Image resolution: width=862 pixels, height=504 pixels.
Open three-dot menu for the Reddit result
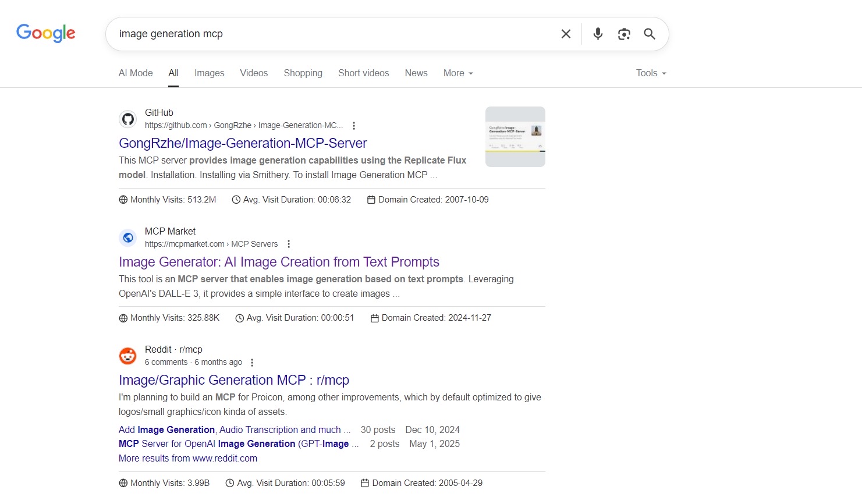[x=252, y=363]
